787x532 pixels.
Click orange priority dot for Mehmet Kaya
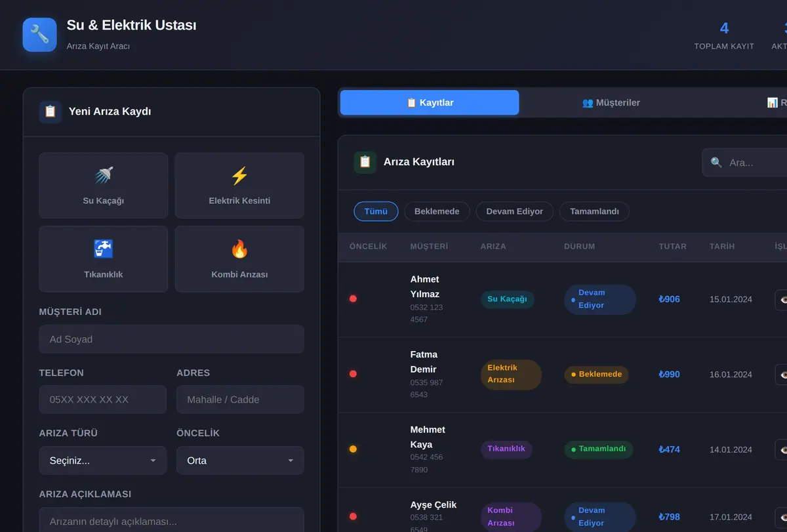[x=353, y=449]
